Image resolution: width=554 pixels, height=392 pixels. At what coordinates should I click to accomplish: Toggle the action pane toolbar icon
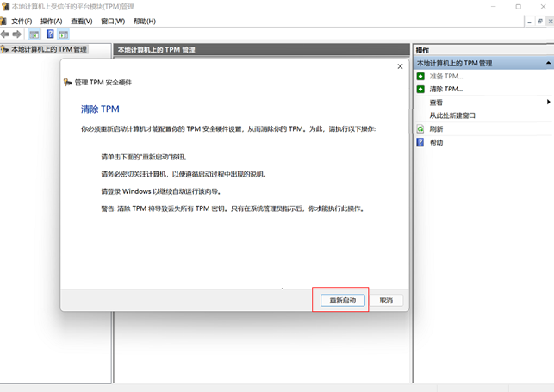pos(64,34)
